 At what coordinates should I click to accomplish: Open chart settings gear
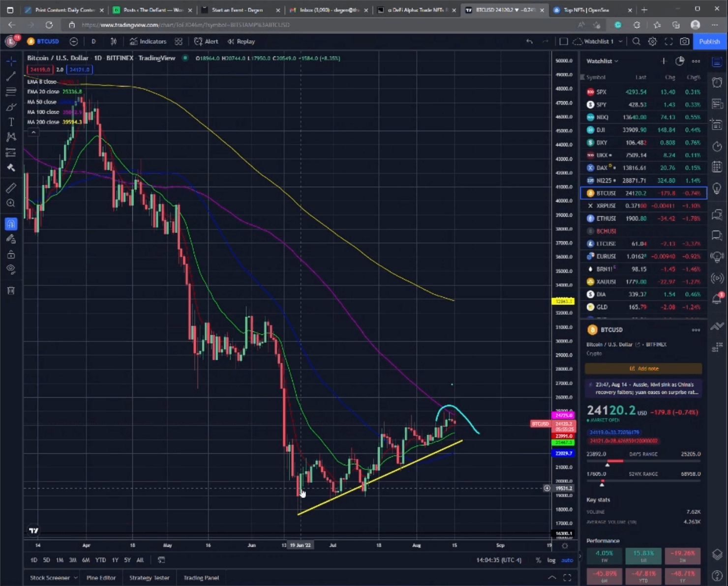652,41
